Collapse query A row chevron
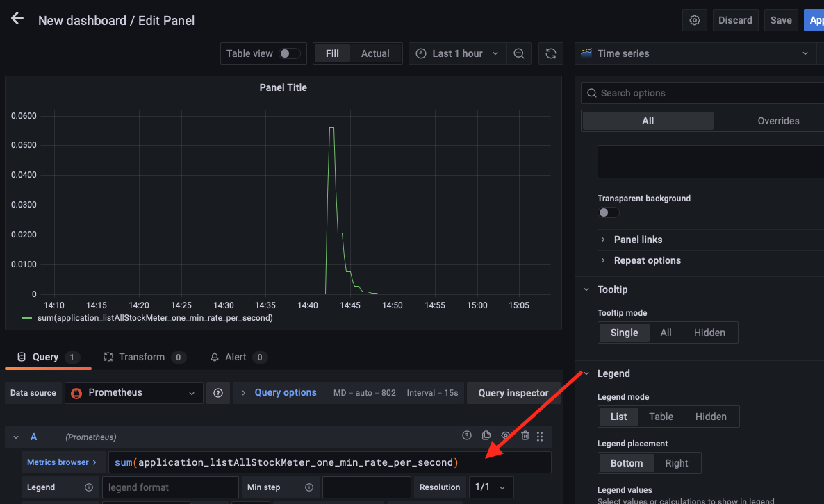 pos(16,437)
